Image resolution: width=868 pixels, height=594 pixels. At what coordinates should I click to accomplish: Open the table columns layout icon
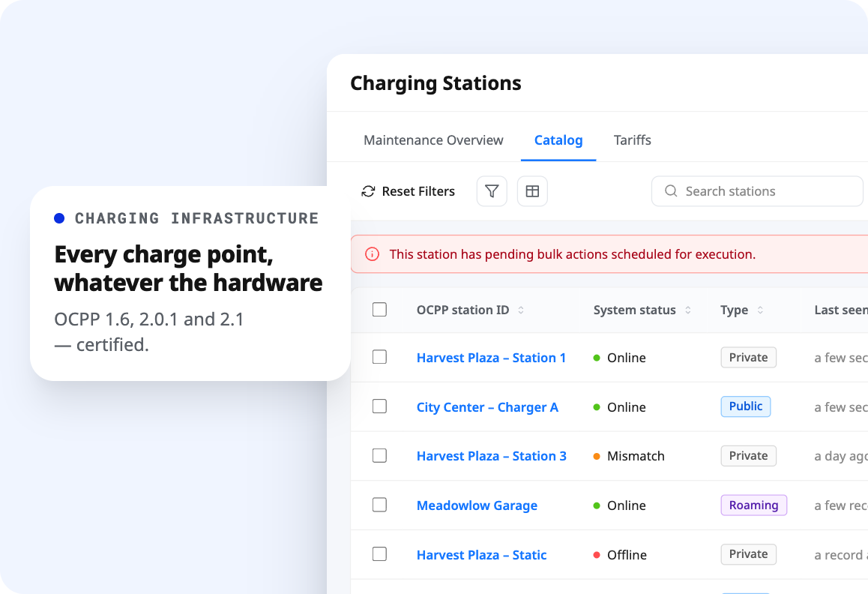pos(532,191)
